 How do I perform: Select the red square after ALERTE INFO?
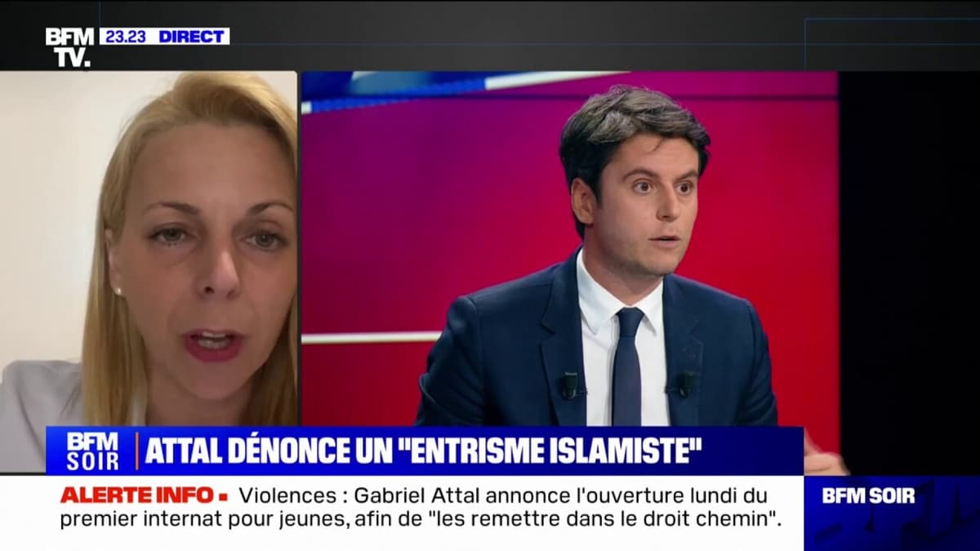(x=222, y=495)
